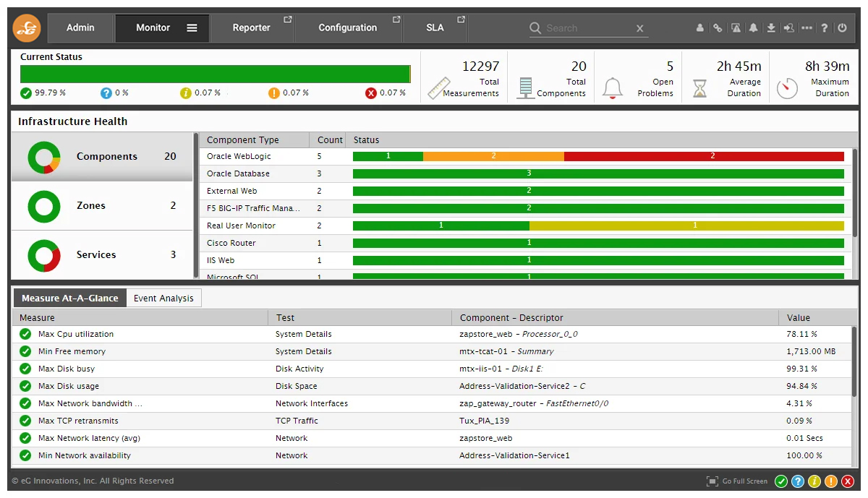Click the Cisco Router component type

pos(231,243)
